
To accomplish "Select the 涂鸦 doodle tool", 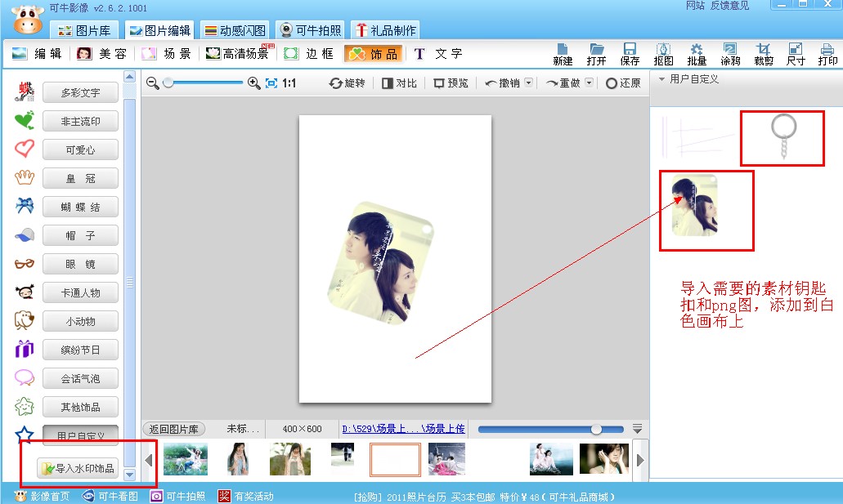I will [730, 54].
